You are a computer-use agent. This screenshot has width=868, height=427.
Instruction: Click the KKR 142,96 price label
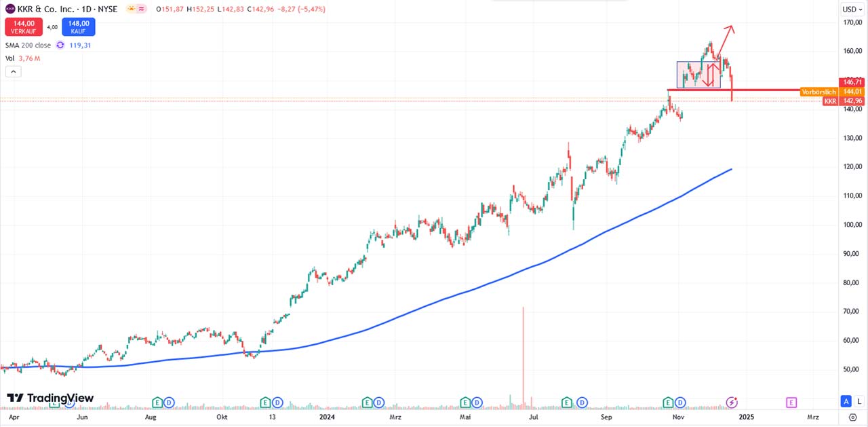[x=844, y=101]
